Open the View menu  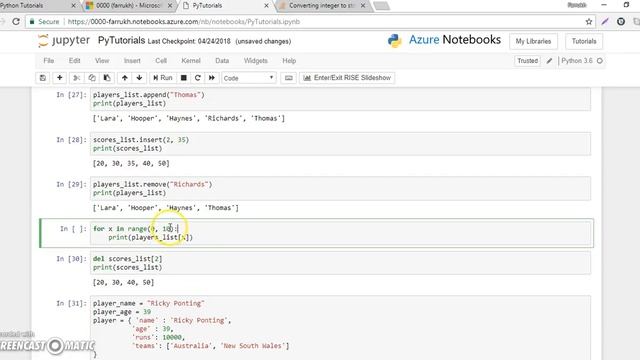[102, 61]
